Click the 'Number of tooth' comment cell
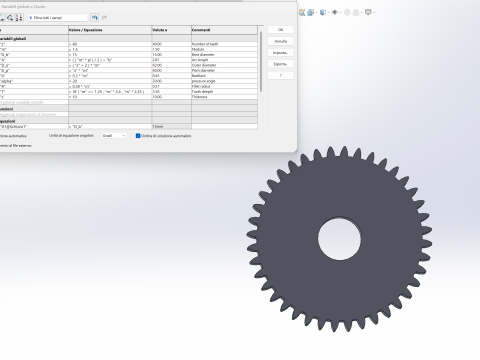480x360 pixels. pyautogui.click(x=224, y=44)
